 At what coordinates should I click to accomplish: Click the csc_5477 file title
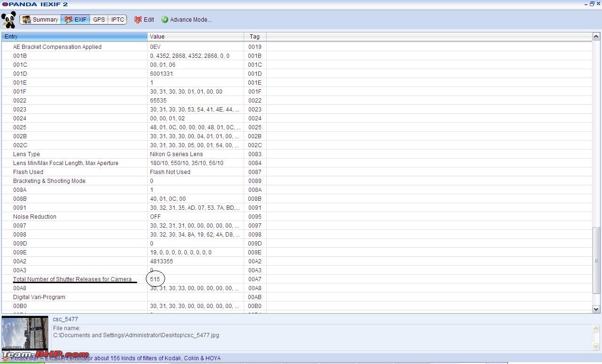point(65,319)
